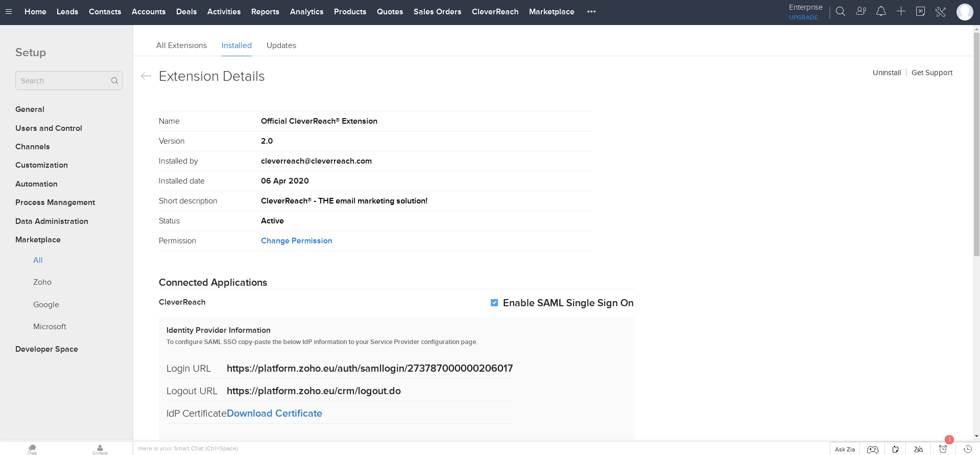
Task: Toggle Enable SAML Single Sign On checkbox
Action: pyautogui.click(x=494, y=303)
